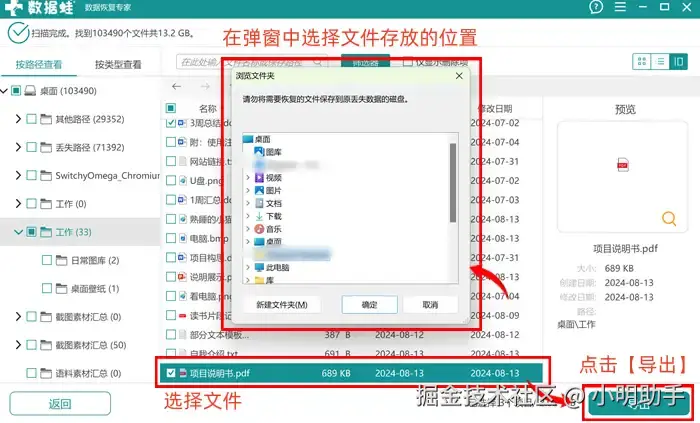Switch to 按类型查看 tab
700x423 pixels.
coord(118,65)
